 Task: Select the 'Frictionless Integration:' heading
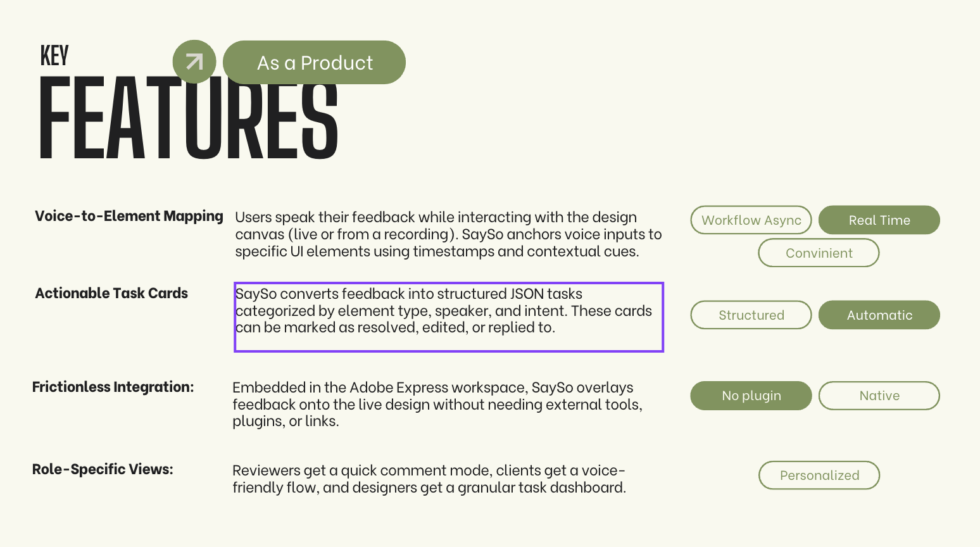click(113, 387)
